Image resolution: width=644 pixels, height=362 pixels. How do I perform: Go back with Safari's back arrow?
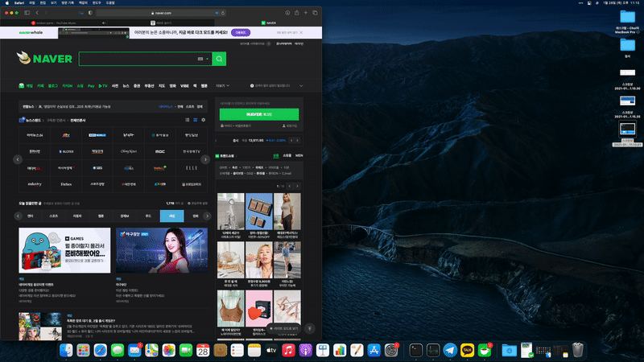pos(37,13)
